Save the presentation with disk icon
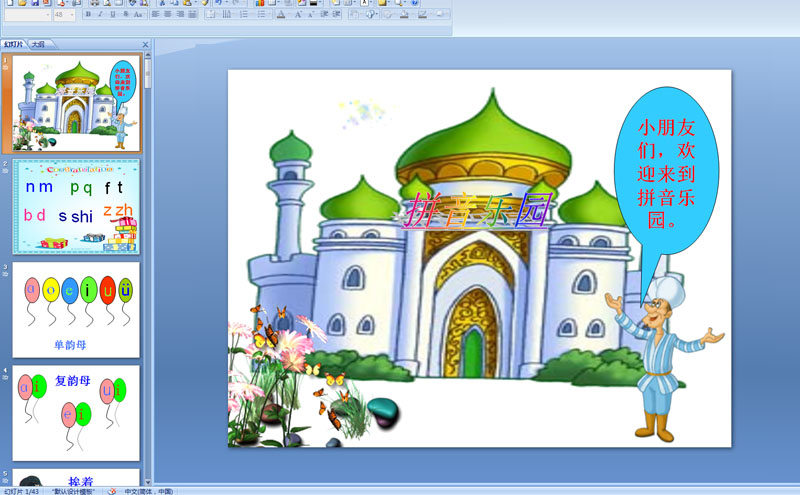Viewport: 800px width, 495px height. [35, 3]
